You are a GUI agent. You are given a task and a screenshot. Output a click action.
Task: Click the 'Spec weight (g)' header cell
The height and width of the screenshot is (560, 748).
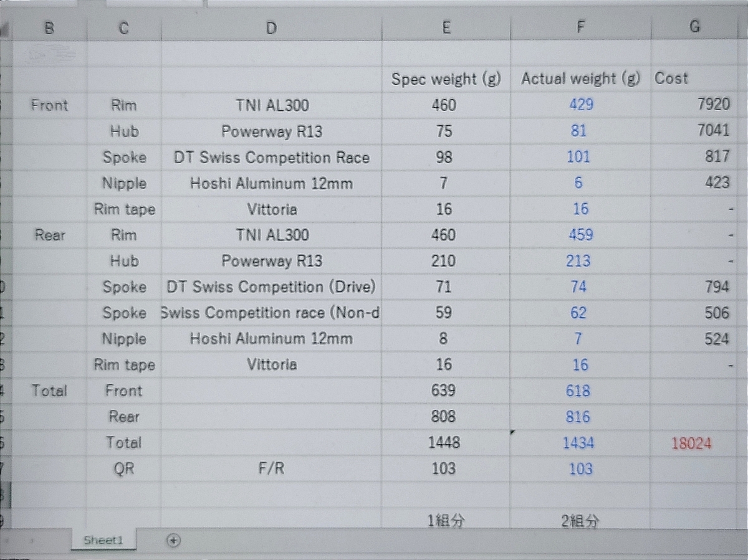coord(446,79)
